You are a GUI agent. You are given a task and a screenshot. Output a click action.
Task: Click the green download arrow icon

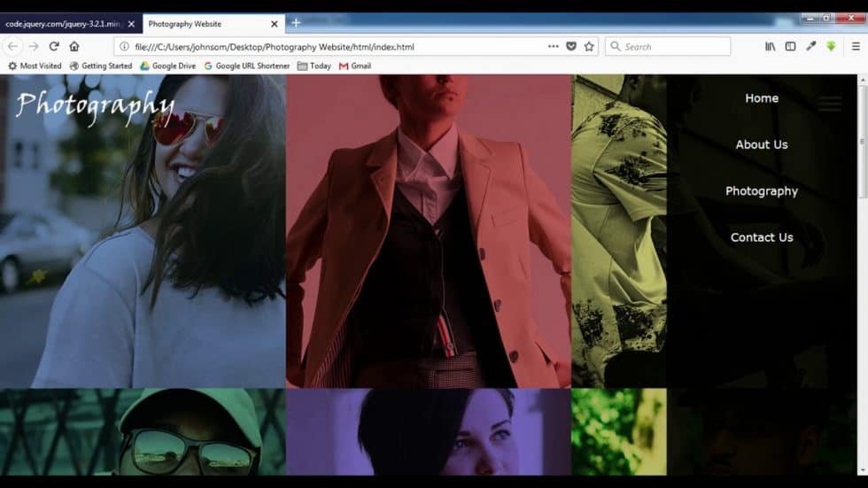point(831,47)
